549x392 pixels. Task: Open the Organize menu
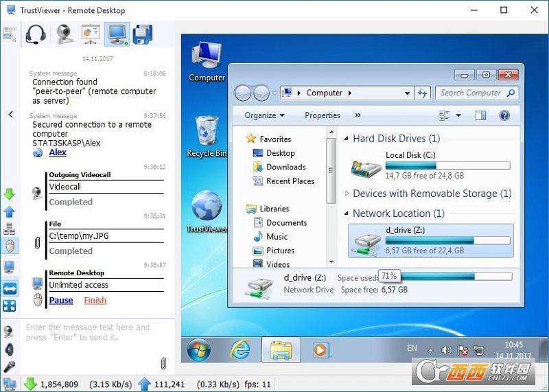(264, 115)
